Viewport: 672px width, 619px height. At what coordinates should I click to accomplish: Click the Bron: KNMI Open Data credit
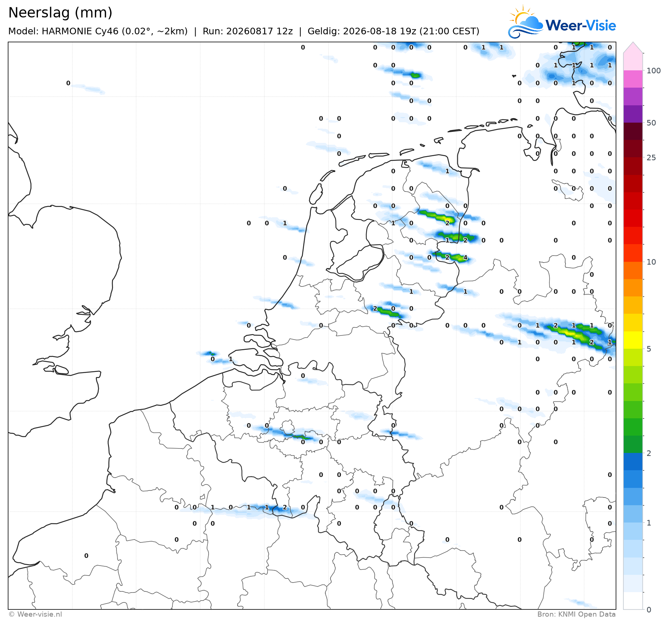click(576, 614)
